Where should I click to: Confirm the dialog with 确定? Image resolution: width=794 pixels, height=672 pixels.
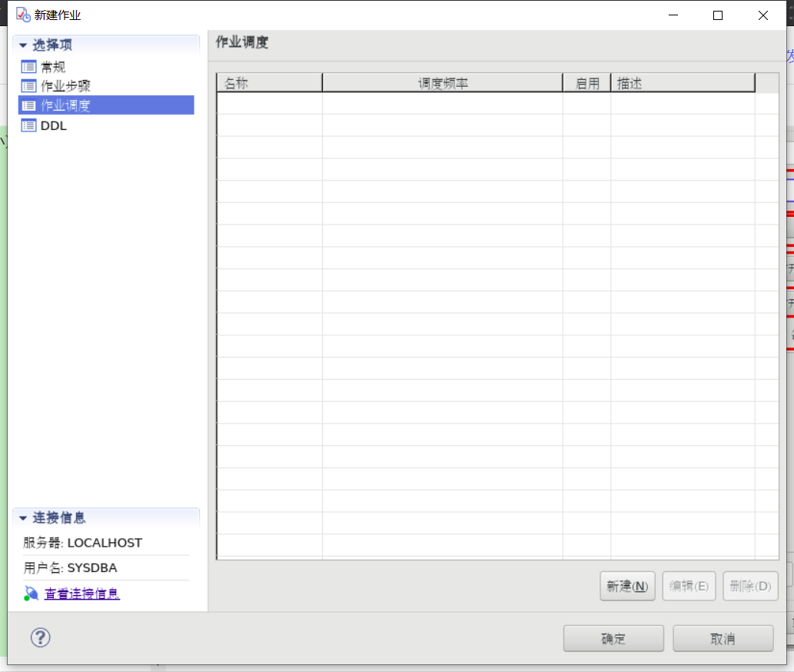click(x=613, y=638)
